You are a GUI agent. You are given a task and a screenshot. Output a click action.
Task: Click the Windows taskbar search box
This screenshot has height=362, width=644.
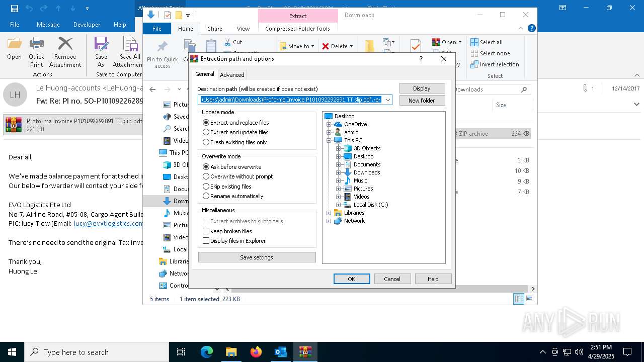point(97,352)
